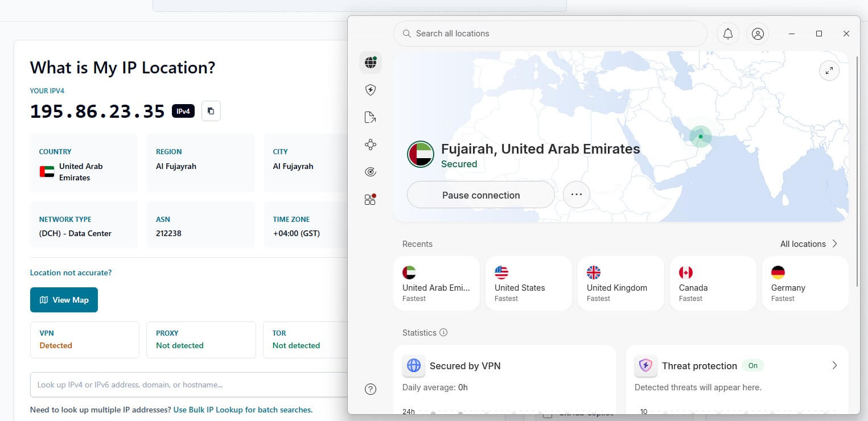Open the dark web monitor target icon
Image resolution: width=868 pixels, height=421 pixels.
[371, 172]
